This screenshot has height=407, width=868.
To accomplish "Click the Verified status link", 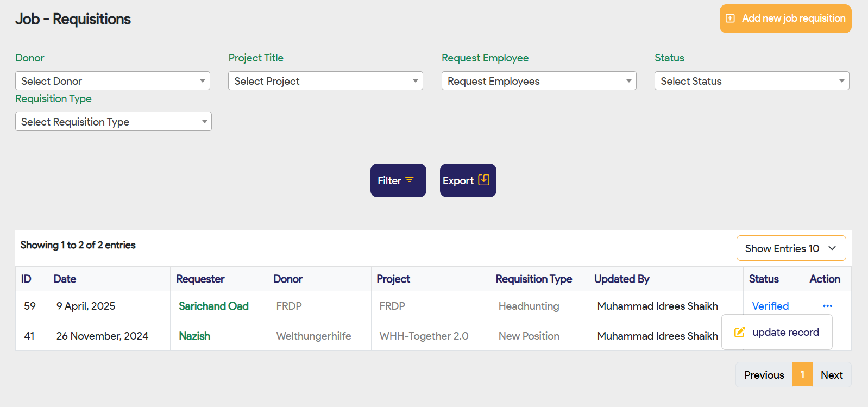I will tap(770, 306).
